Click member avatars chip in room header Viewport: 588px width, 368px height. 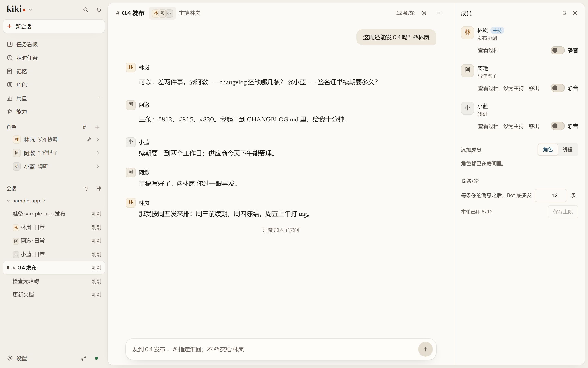[162, 13]
